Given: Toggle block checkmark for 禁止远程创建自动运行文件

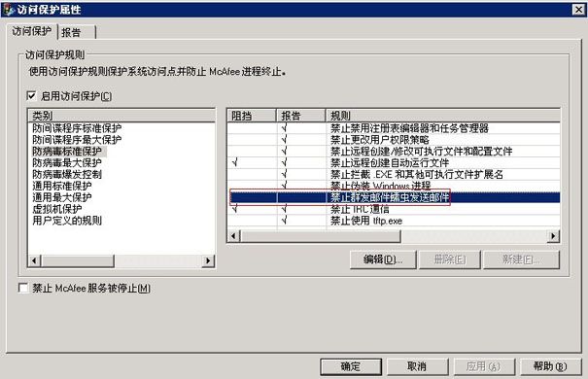Looking at the screenshot, I should coord(235,162).
